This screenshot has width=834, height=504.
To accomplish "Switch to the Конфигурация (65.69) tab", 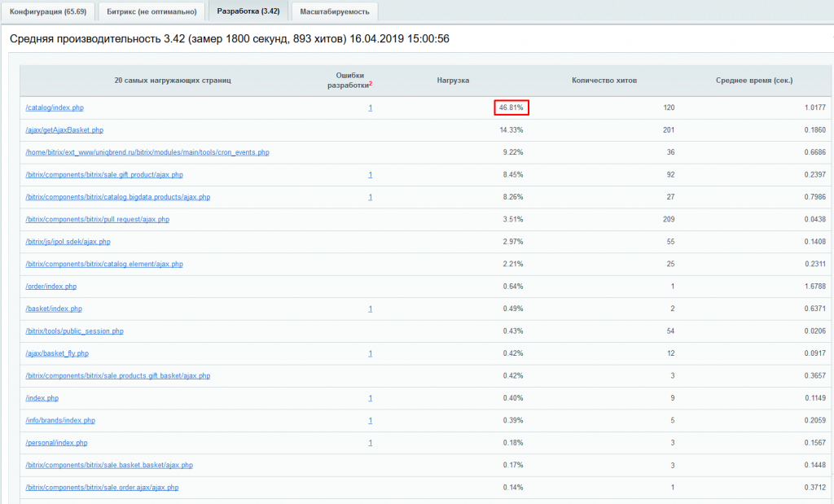I will pos(47,11).
